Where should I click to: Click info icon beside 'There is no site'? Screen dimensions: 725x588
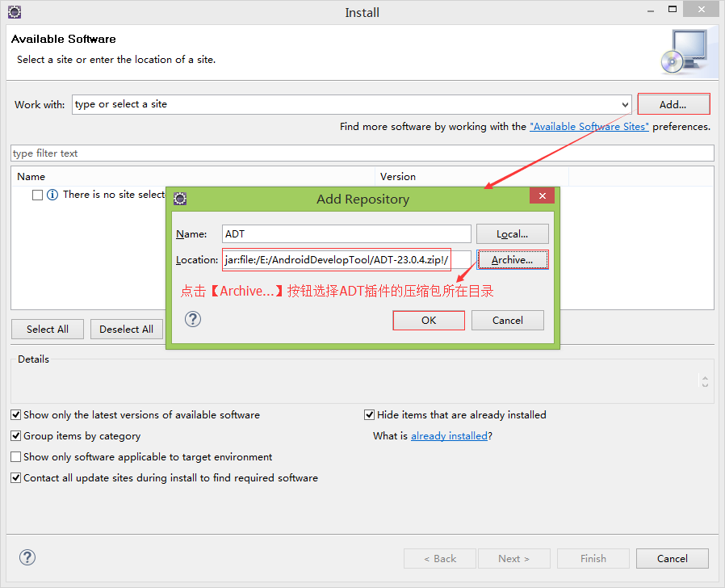point(52,195)
